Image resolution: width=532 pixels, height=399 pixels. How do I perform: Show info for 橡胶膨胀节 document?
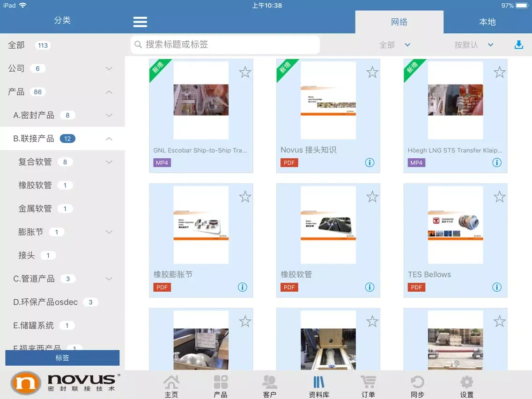[x=242, y=287]
